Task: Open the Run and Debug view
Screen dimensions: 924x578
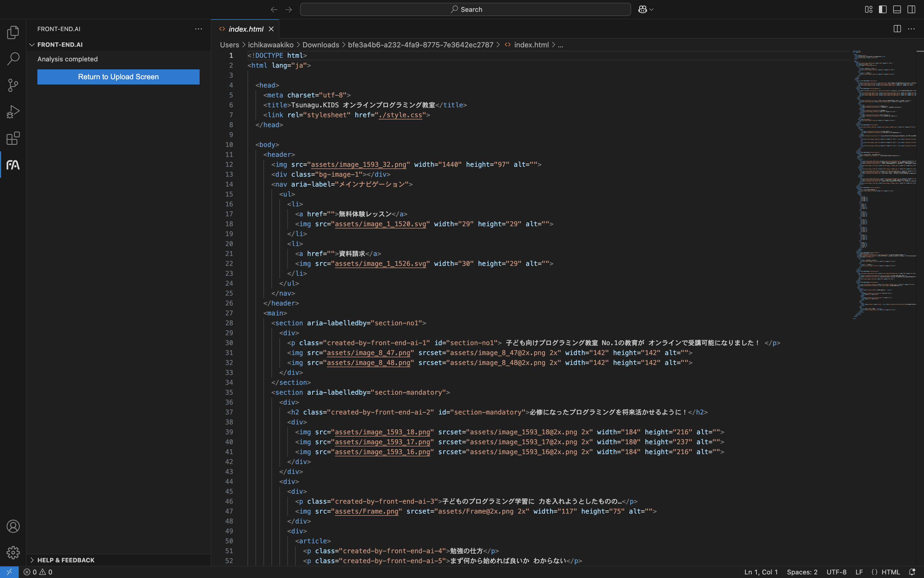Action: pos(13,112)
